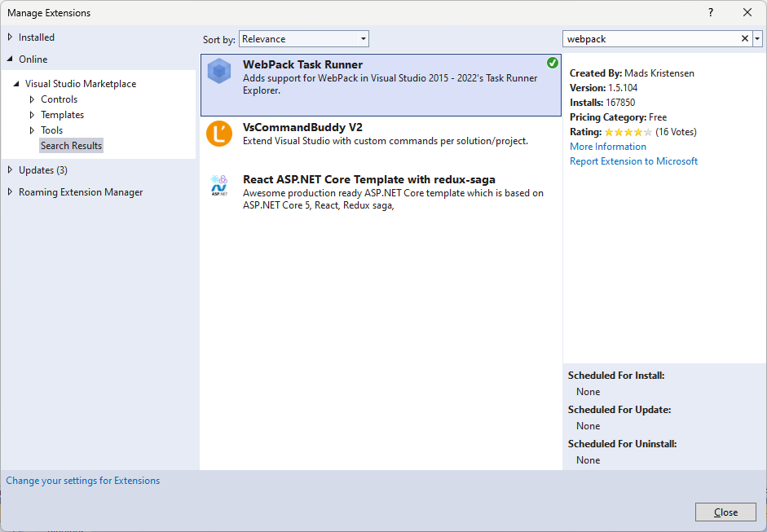Close the Manage Extensions dialog with X
This screenshot has width=767, height=532.
[x=747, y=13]
